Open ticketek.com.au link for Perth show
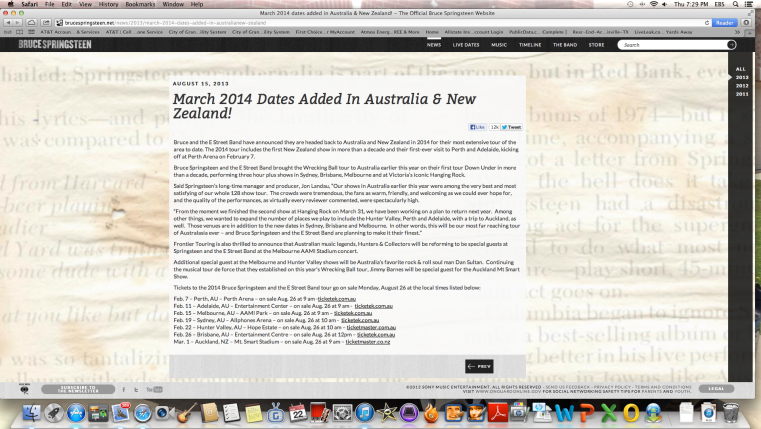 [x=337, y=299]
